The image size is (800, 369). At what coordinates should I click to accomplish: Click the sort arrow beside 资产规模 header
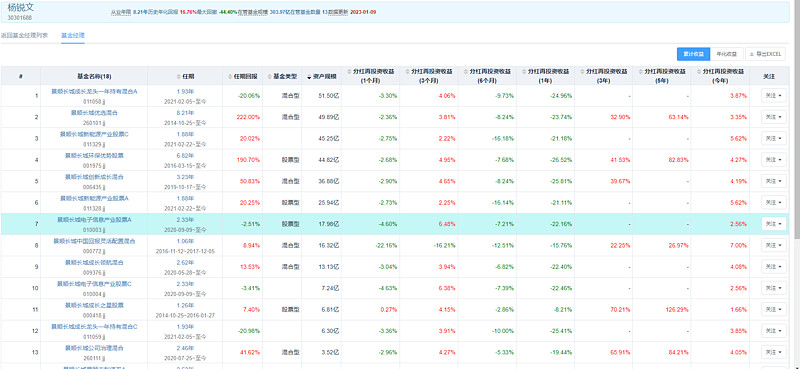click(x=309, y=77)
